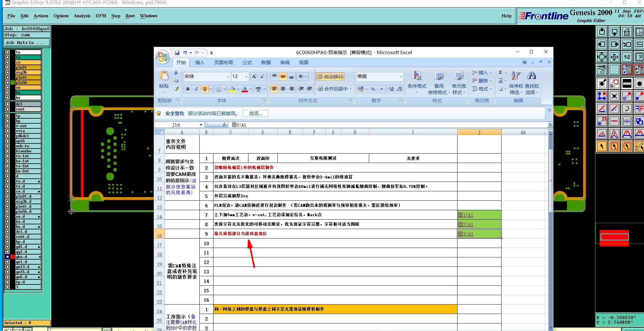Open the ruler measurement tool in Genesis toolbar

(627, 83)
